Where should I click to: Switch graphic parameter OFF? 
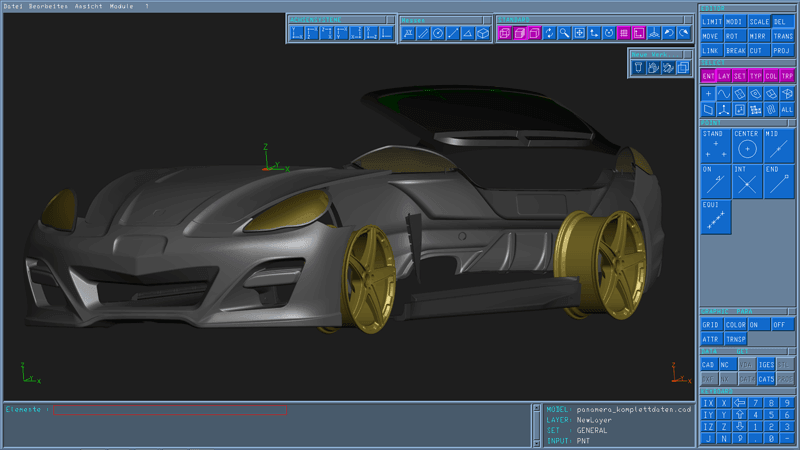783,324
